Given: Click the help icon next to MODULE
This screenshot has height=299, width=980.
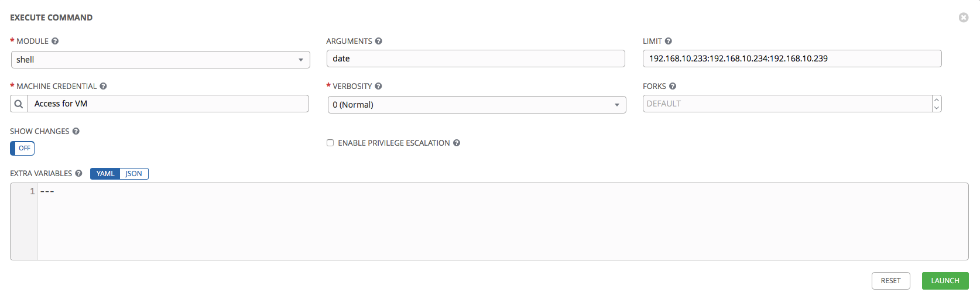Looking at the screenshot, I should click(55, 41).
